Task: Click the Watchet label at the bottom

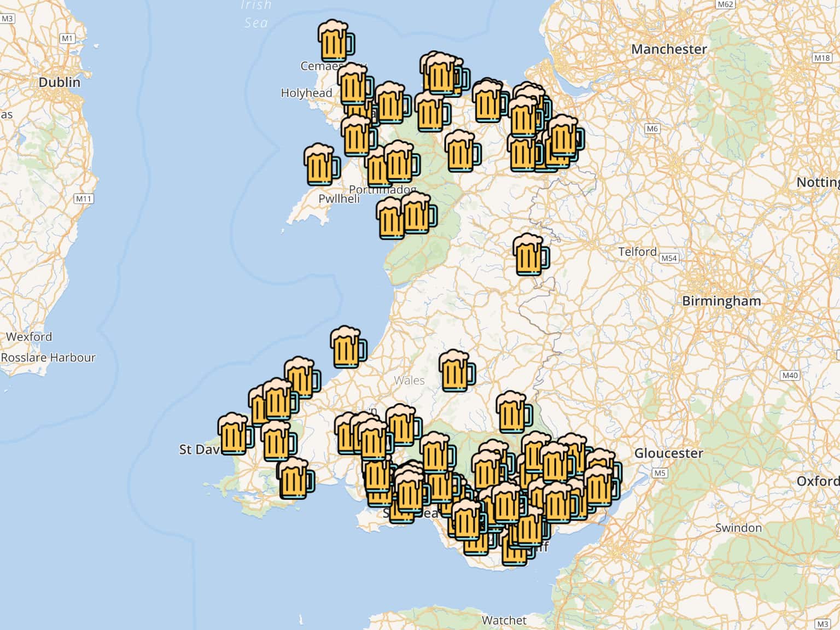Action: pyautogui.click(x=504, y=621)
